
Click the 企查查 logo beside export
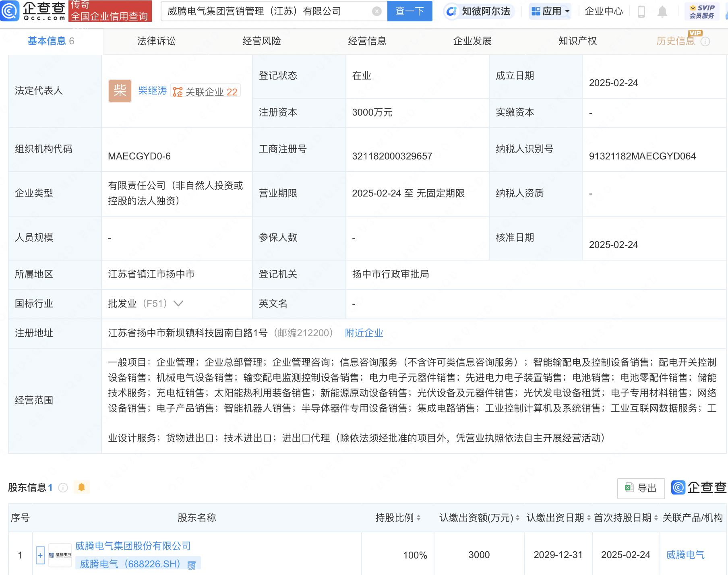[x=699, y=488]
